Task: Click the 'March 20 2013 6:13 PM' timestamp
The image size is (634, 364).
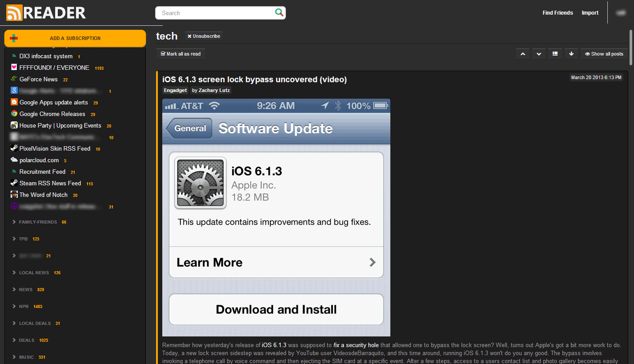Action: [x=597, y=77]
